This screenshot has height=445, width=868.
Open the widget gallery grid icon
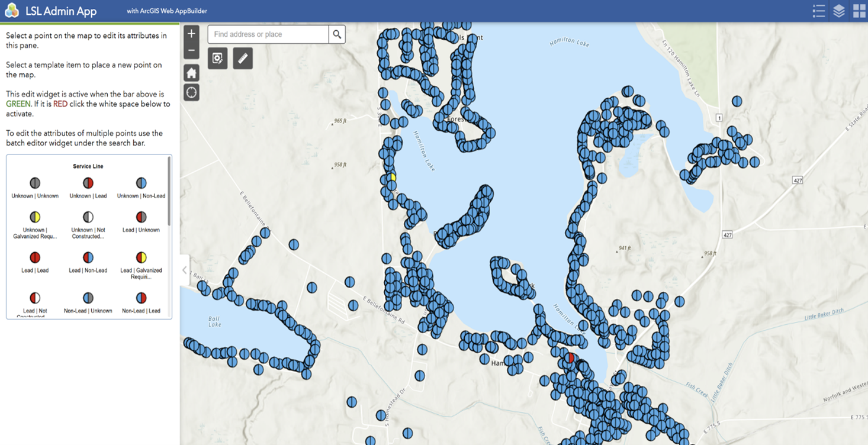(x=859, y=10)
